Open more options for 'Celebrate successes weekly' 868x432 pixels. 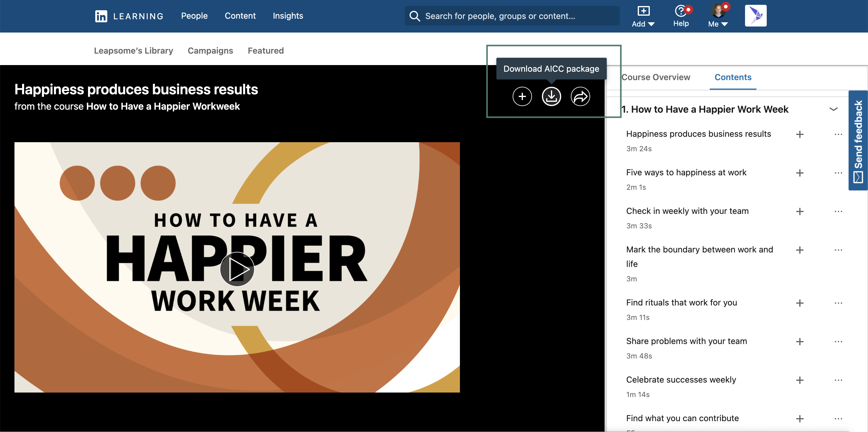pos(838,380)
